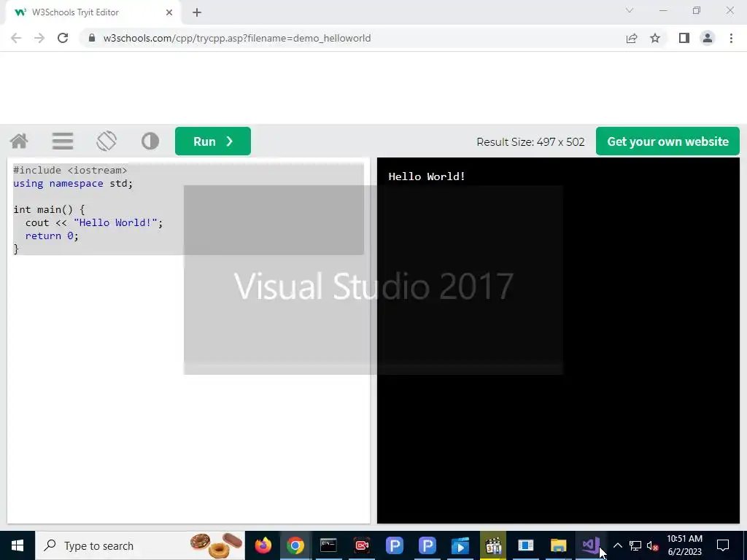Click inside the code editor area
Screen dimensions: 747x560
(x=189, y=341)
